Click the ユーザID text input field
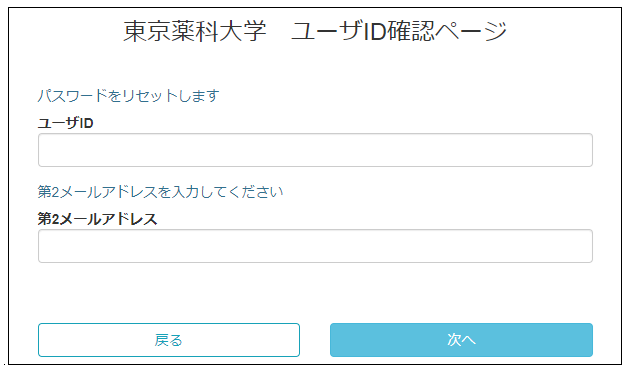632x370 pixels. click(315, 150)
